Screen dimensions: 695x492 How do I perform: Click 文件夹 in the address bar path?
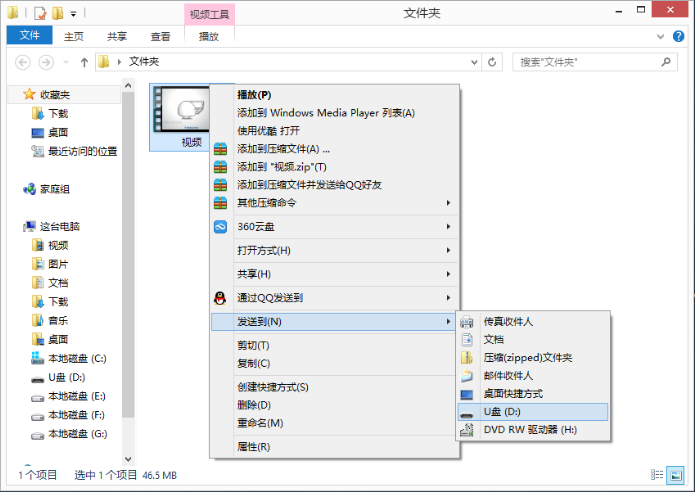[x=144, y=62]
